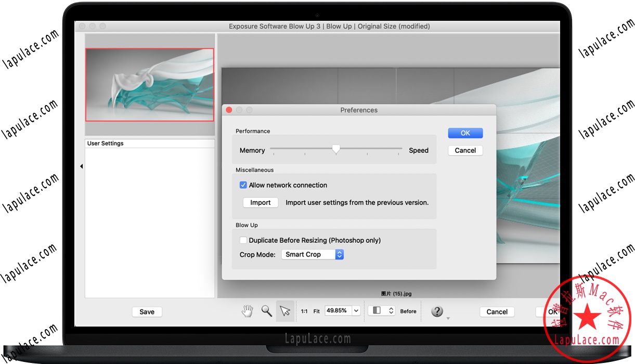
Task: Select the Hand pan tool
Action: coord(247,311)
